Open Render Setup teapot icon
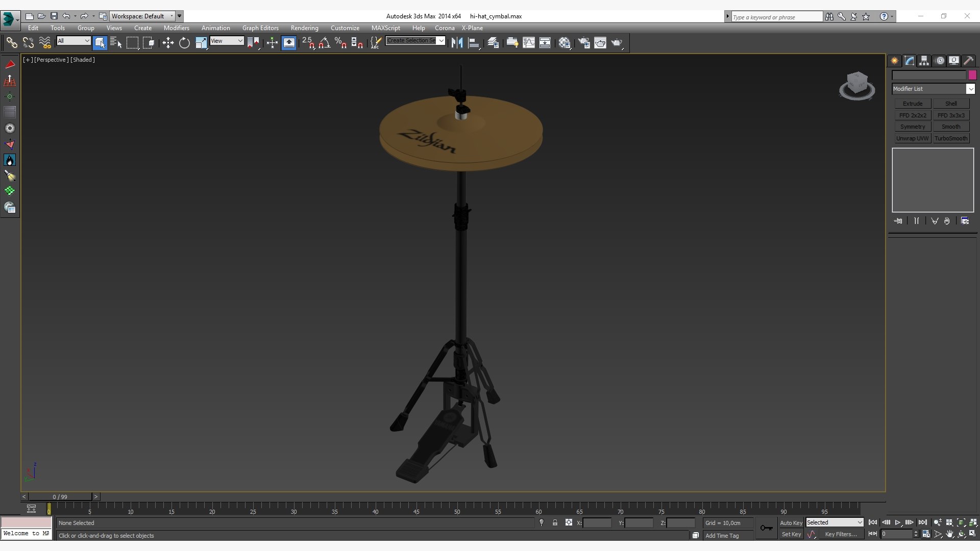The height and width of the screenshot is (551, 980). [x=584, y=43]
